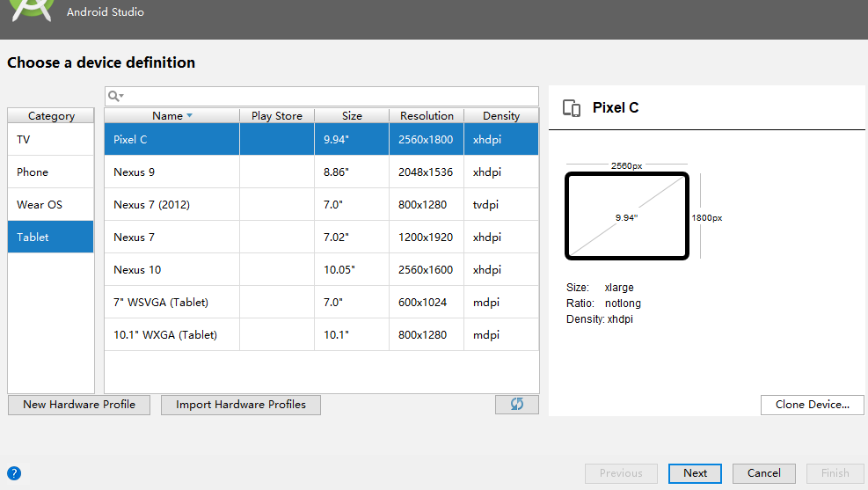Viewport: 868px width, 490px height.
Task: Sort devices using Name column arrow
Action: [x=190, y=116]
